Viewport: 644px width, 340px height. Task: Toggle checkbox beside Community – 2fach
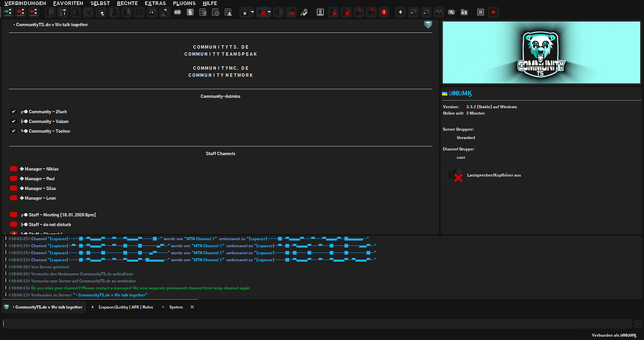point(13,112)
